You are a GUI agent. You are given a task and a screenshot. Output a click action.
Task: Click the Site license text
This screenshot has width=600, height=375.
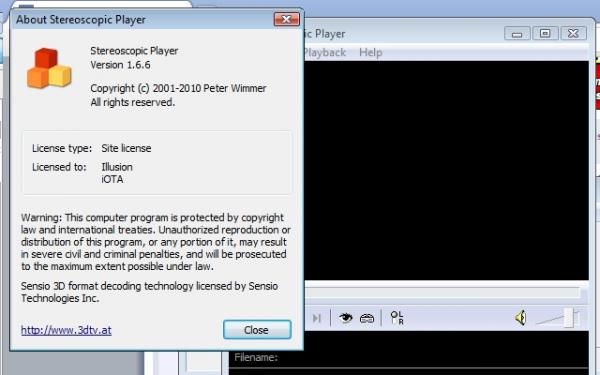coord(126,148)
